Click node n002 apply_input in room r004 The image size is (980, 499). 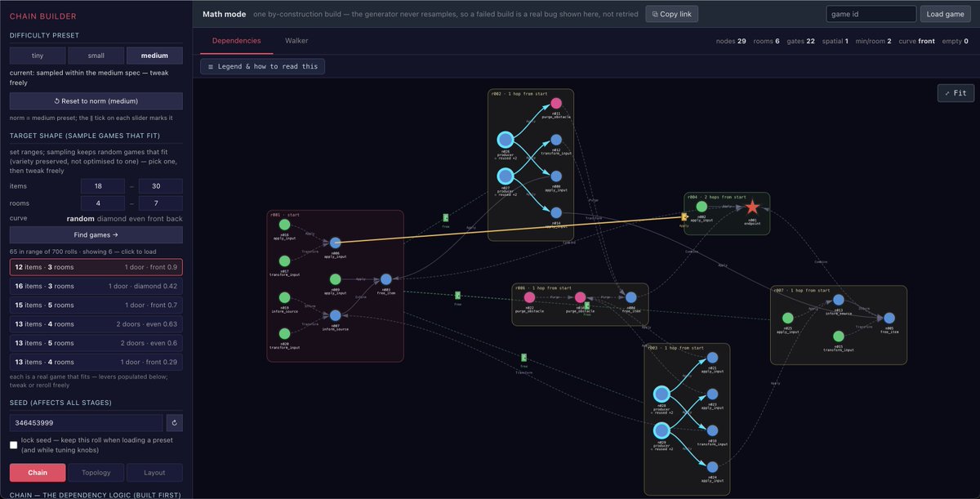pos(702,207)
